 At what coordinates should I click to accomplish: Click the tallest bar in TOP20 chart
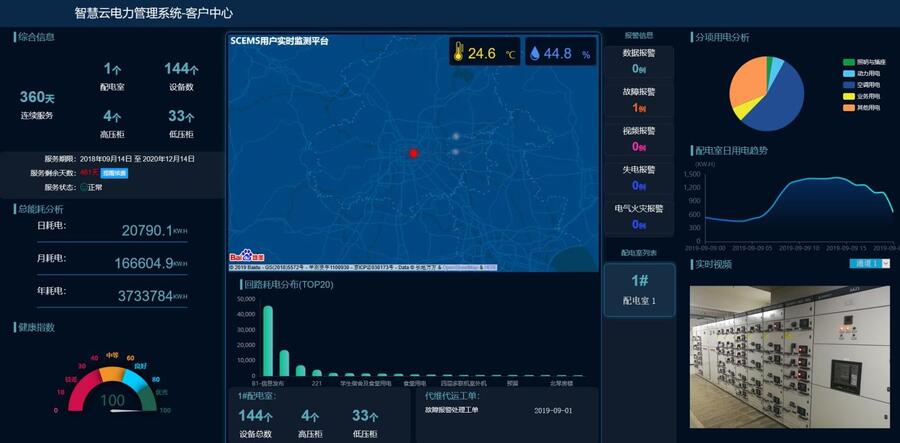pos(267,340)
